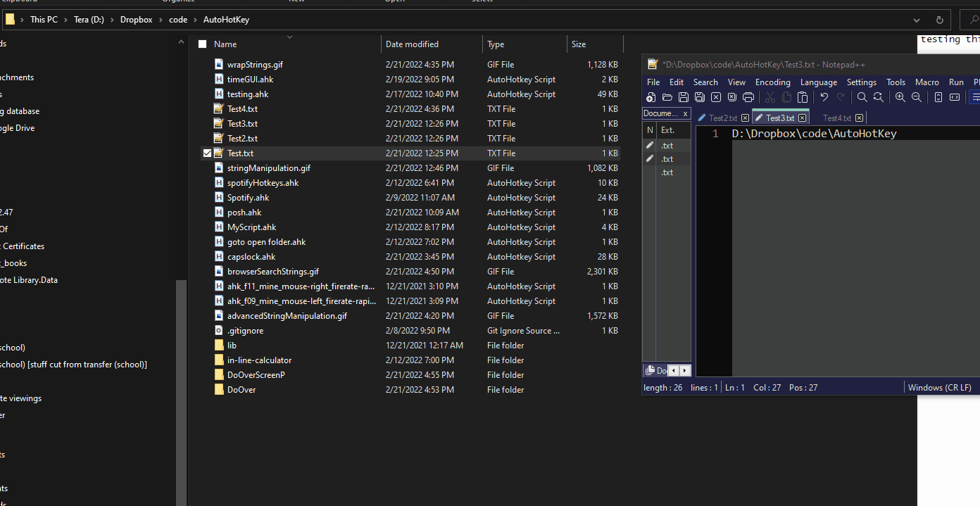Toggle synchronize vertical scrolling in Notepad++

[938, 98]
